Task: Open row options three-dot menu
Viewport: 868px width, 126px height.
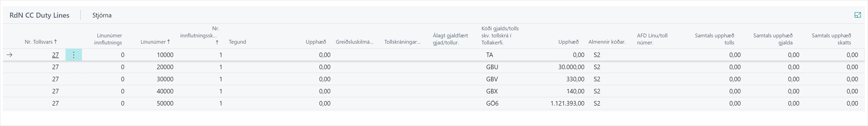Action: click(73, 55)
